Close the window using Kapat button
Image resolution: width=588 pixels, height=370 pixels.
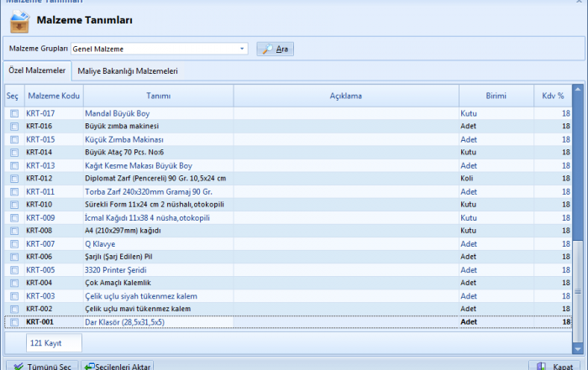(554, 365)
